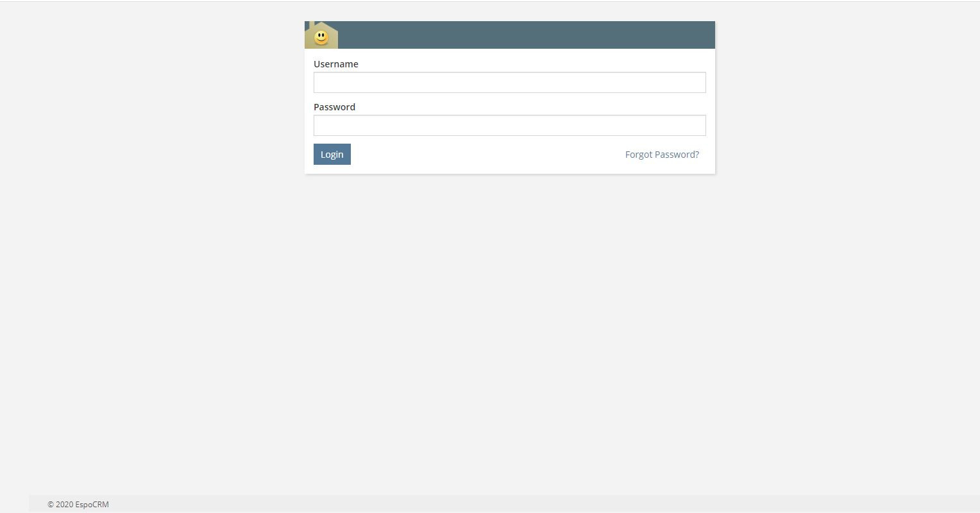Image resolution: width=980 pixels, height=513 pixels.
Task: Focus the Password input field
Action: (x=509, y=126)
